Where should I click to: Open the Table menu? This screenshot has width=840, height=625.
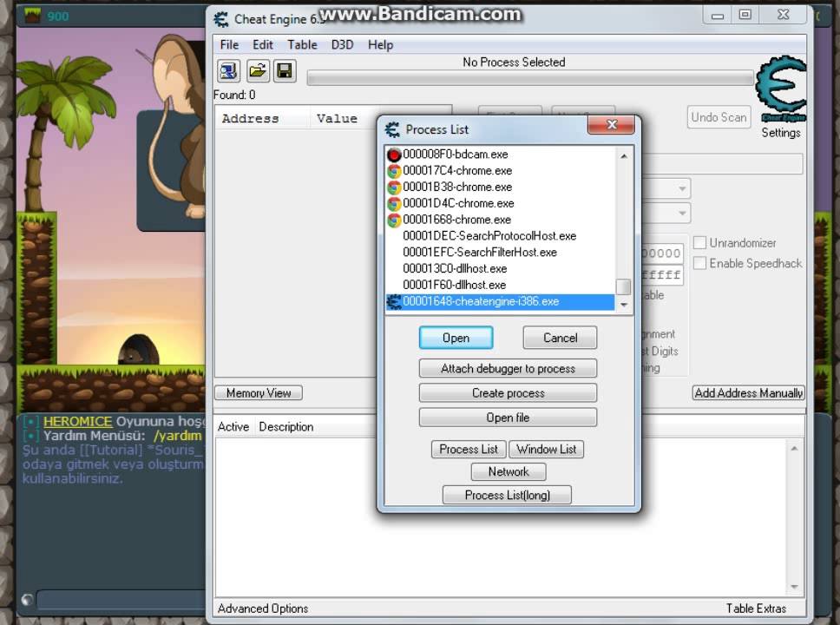[302, 44]
